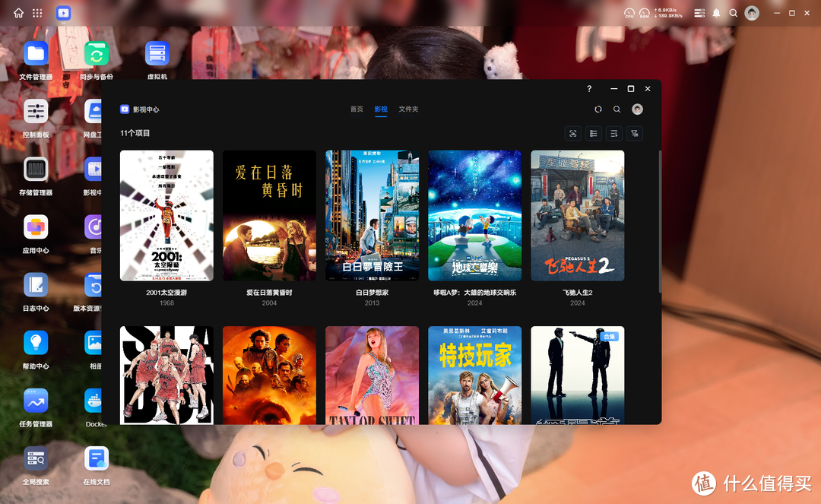Image resolution: width=821 pixels, height=504 pixels.
Task: Open the sort order options
Action: click(x=613, y=134)
